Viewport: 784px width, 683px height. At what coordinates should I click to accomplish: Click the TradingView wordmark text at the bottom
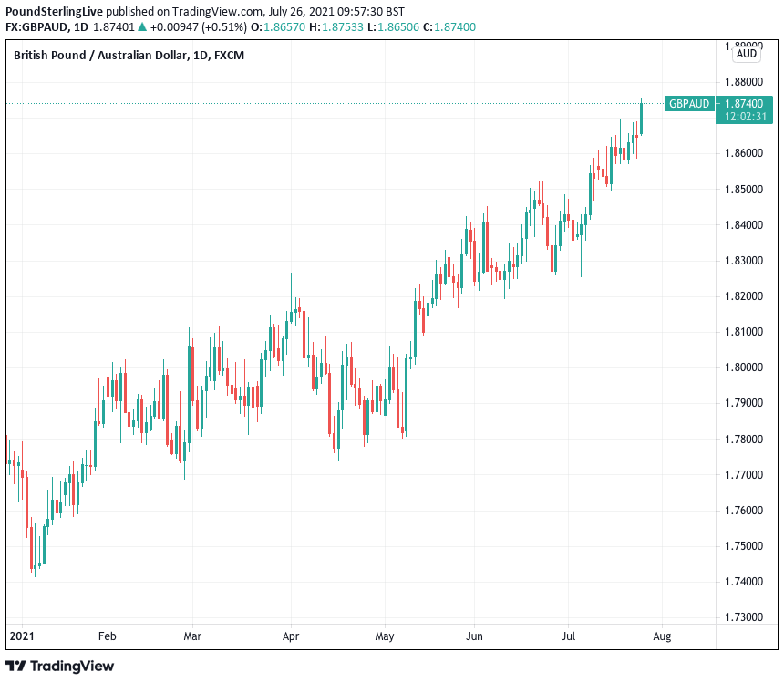tap(73, 667)
